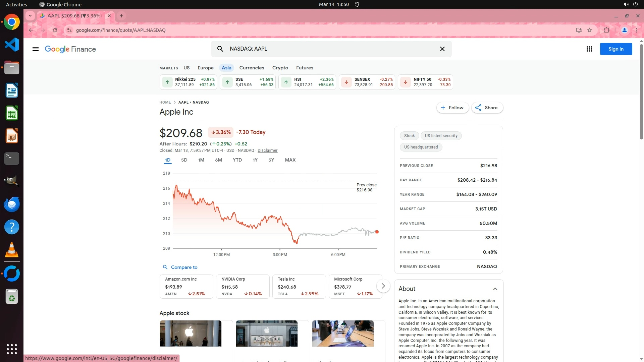The width and height of the screenshot is (644, 362).
Task: Follow Apple Inc stock
Action: pyautogui.click(x=452, y=108)
